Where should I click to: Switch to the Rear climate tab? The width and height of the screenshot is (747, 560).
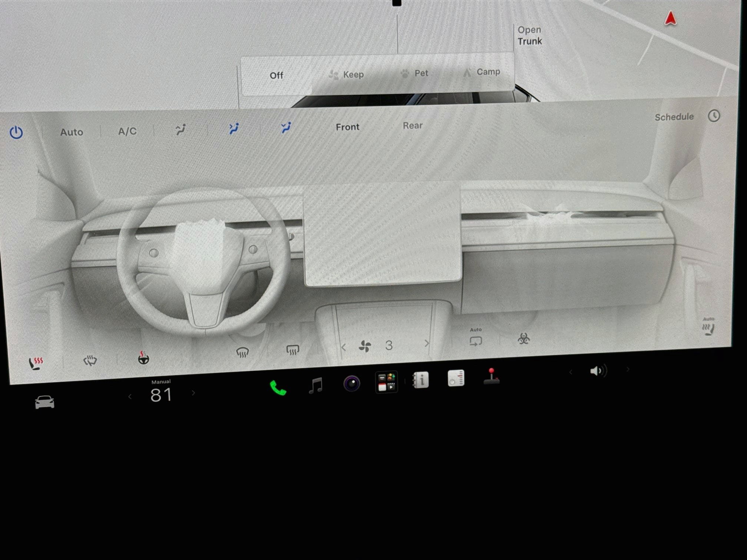point(412,126)
